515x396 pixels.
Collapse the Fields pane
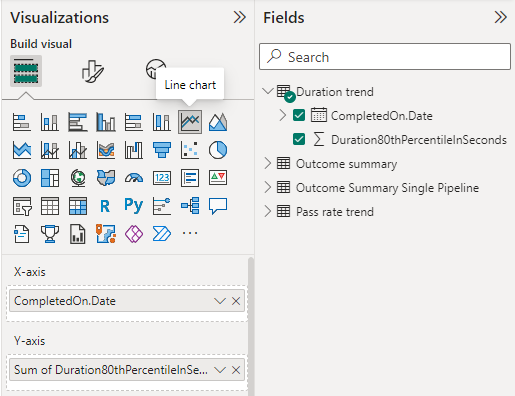pos(501,17)
